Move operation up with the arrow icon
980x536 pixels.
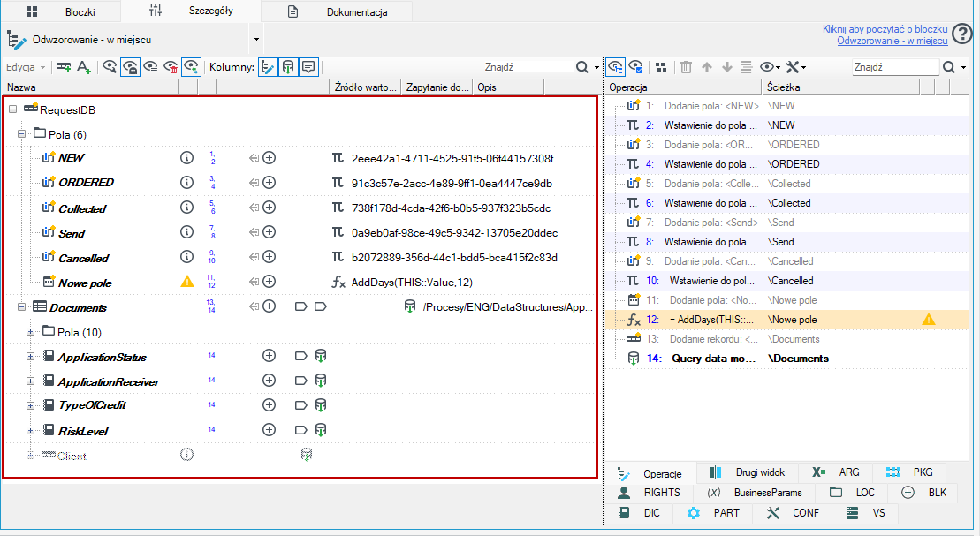click(x=707, y=67)
